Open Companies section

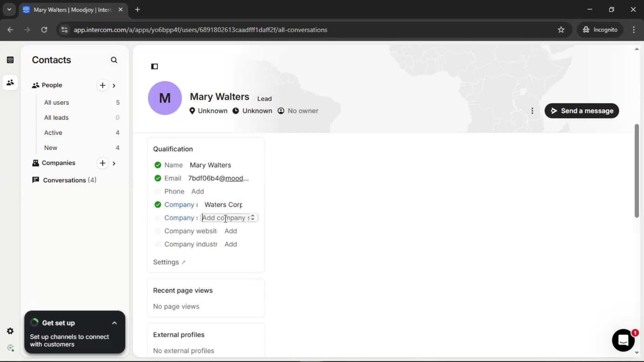58,163
